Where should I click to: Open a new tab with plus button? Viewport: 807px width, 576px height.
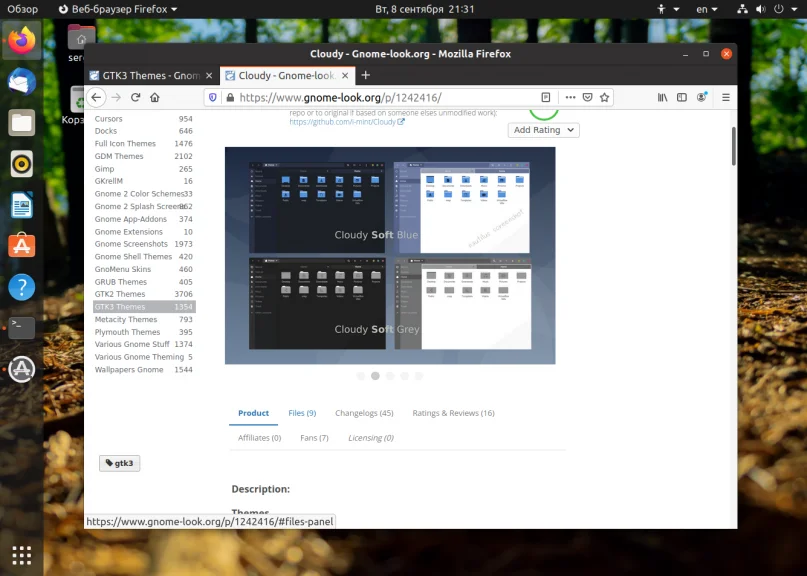pyautogui.click(x=365, y=75)
